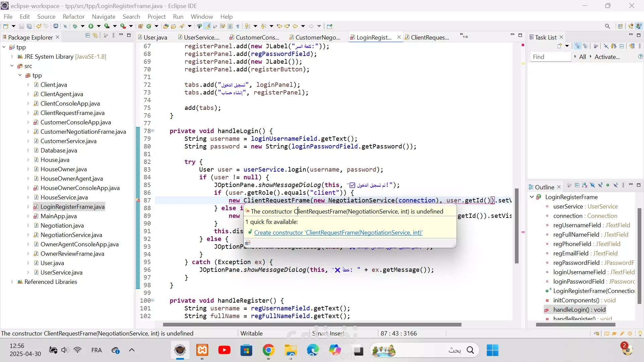The image size is (644, 362).
Task: Click Synchronize Changed in Task List toolbar
Action: point(632,46)
